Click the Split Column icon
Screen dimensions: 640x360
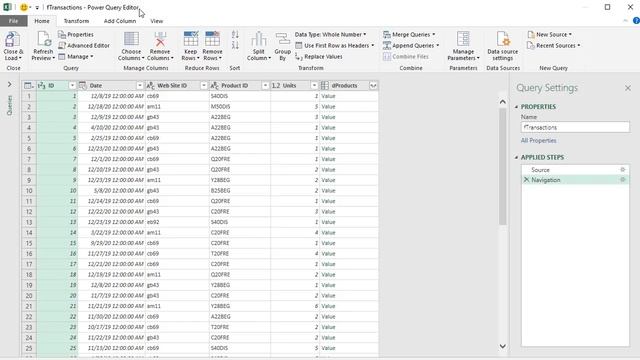258,39
